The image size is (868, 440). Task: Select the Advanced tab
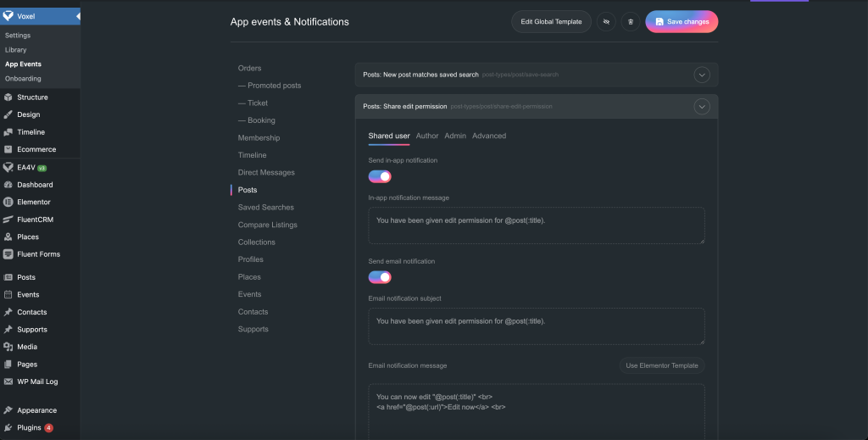click(x=489, y=136)
